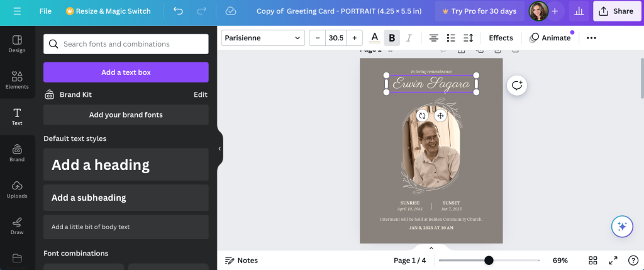Click the In loving remembrance text
This screenshot has width=644, height=270.
(431, 72)
